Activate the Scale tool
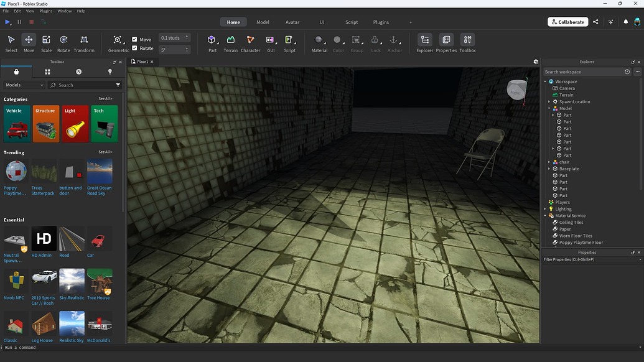Viewport: 644px width, 362px height. click(x=47, y=43)
